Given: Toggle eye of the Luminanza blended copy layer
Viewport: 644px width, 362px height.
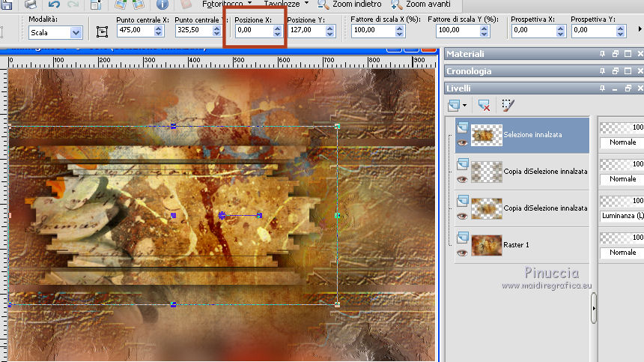Looking at the screenshot, I should coord(463,216).
